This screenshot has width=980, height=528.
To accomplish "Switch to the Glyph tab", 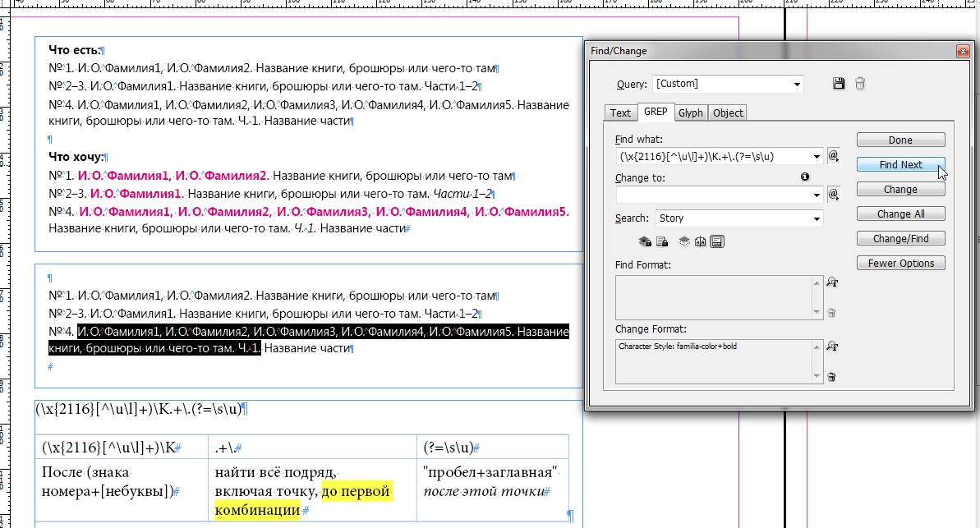I will (691, 112).
